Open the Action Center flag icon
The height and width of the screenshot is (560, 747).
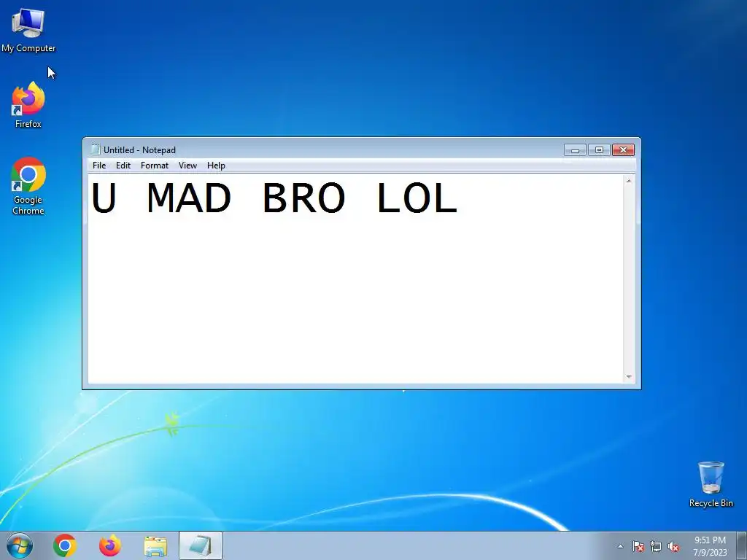coord(638,546)
